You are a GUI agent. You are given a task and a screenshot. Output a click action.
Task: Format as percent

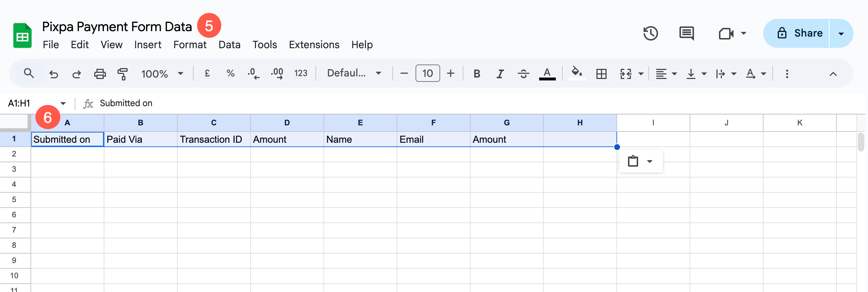tap(230, 74)
